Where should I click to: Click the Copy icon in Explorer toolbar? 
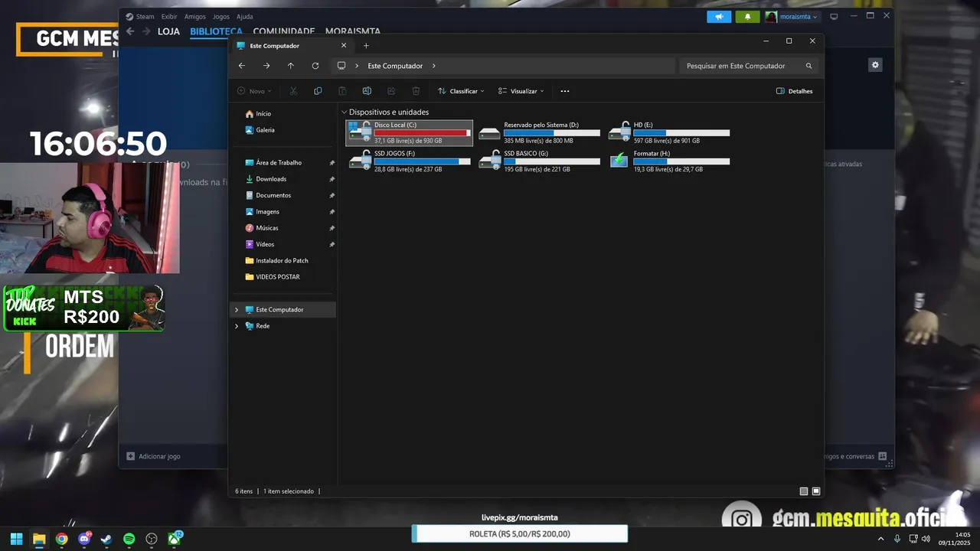[318, 91]
